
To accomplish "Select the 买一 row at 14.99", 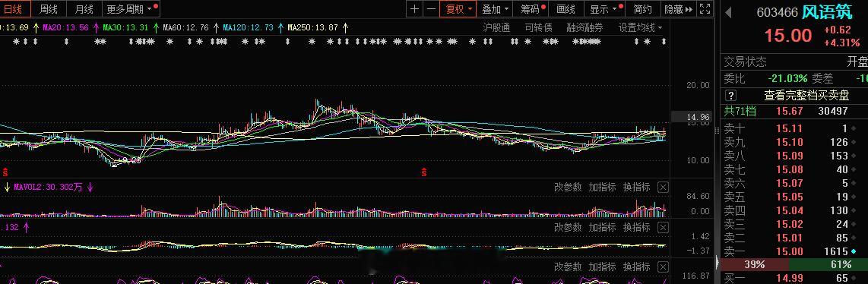I will click(795, 279).
